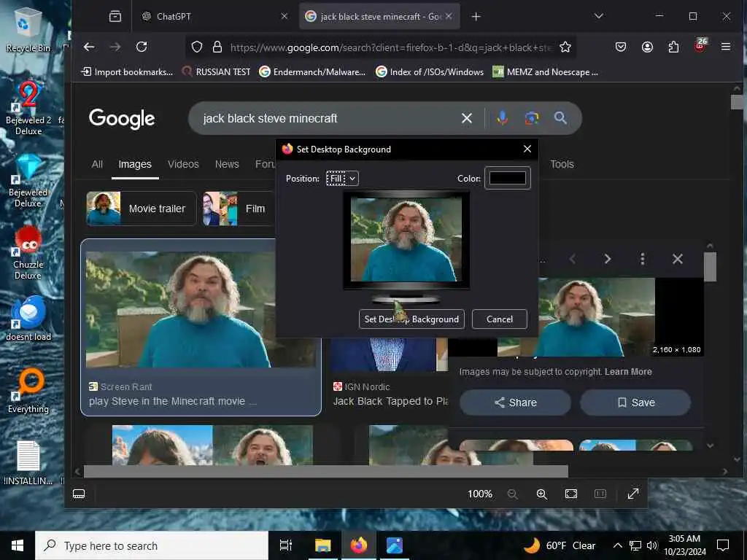Viewport: 747px width, 560px height.
Task: Click the horizontal scrollbar in Firefox
Action: 326,472
